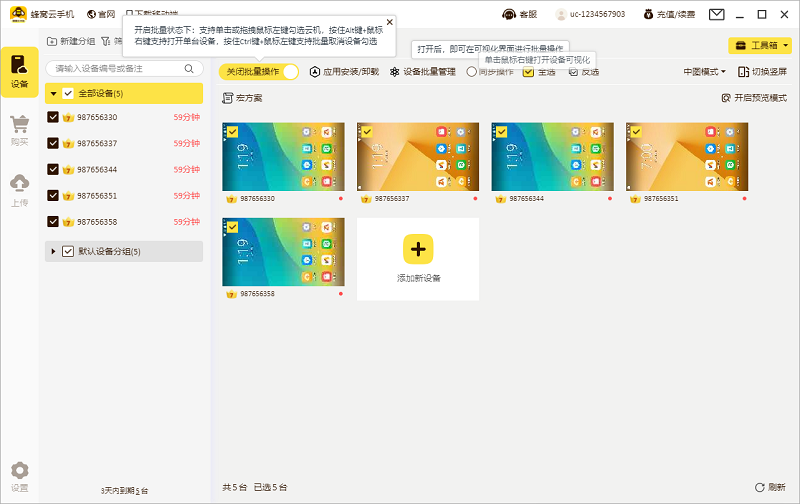Viewport: 800px width, 504px height.
Task: Open the 设备 devices sidebar tab
Action: click(x=19, y=72)
